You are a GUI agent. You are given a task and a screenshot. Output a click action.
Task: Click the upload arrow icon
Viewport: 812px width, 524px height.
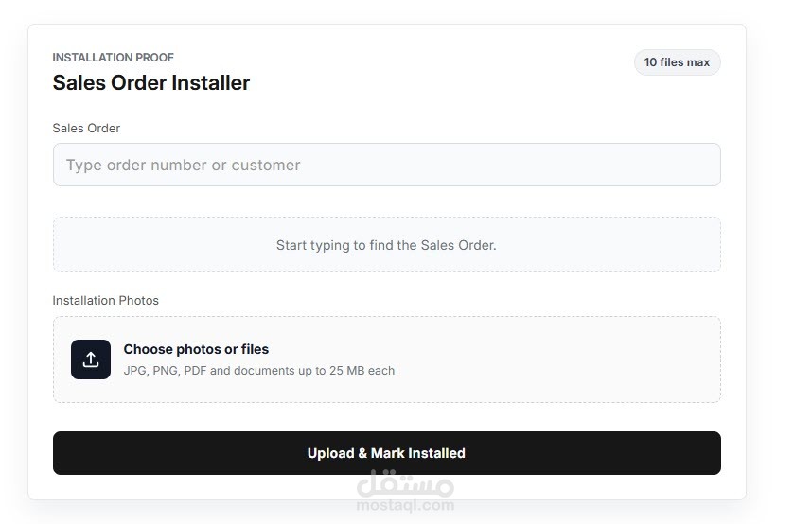[x=91, y=359]
